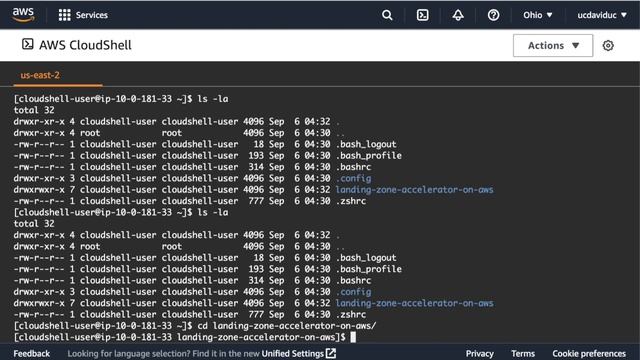Open the Actions dropdown
640x360 pixels.
tap(553, 45)
